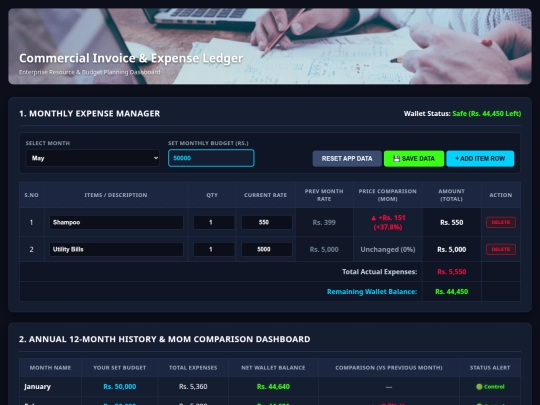The width and height of the screenshot is (540, 405).
Task: Click the Reset App Data button
Action: [347, 158]
